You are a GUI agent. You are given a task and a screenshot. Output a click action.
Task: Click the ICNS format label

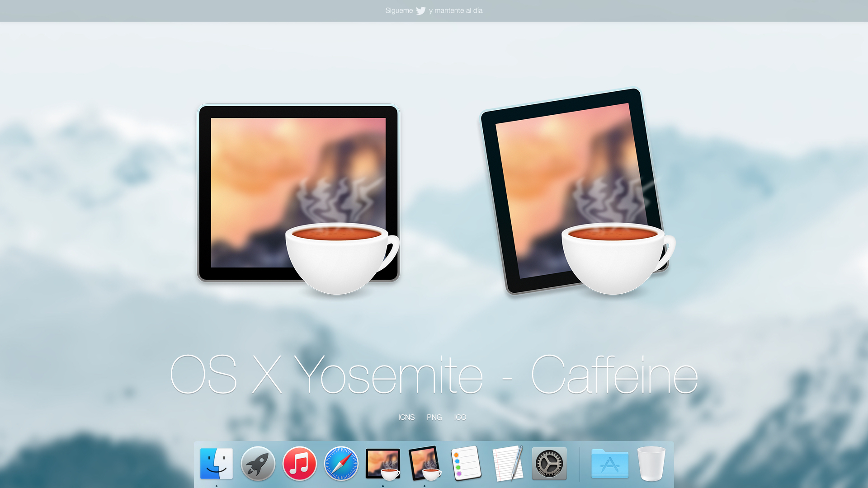coord(406,417)
